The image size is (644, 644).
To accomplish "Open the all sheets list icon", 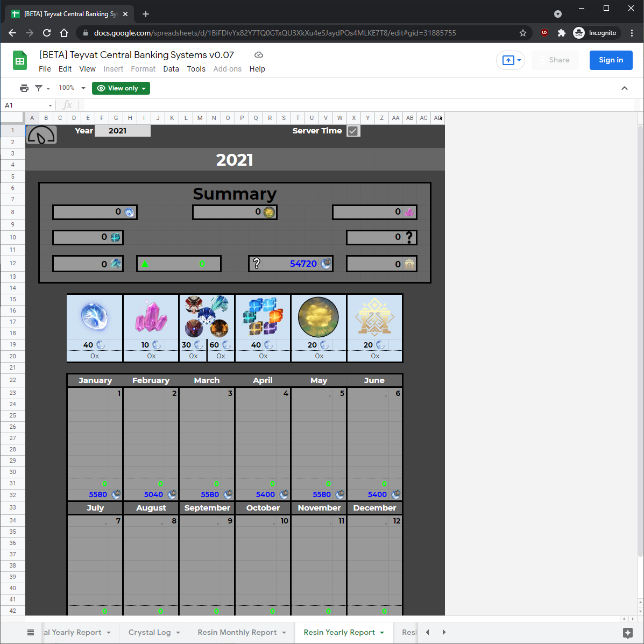I will point(31,632).
